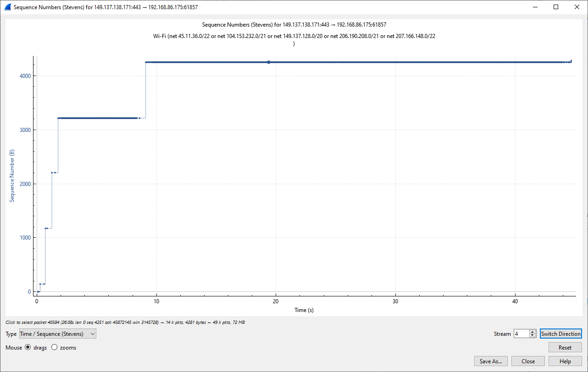Decrease the Stream number with the down arrow
The image size is (588, 372).
pos(533,336)
